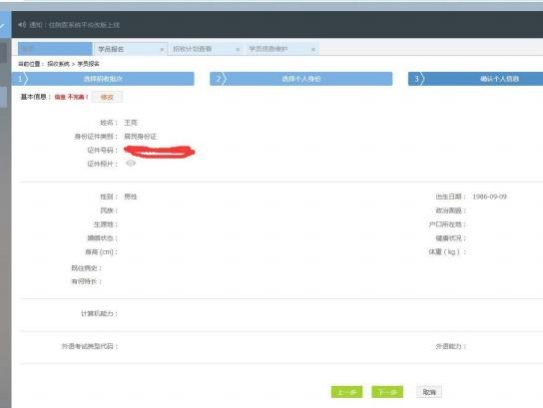This screenshot has width=543, height=408.
Task: Click the green 上一步 button
Action: pyautogui.click(x=347, y=392)
